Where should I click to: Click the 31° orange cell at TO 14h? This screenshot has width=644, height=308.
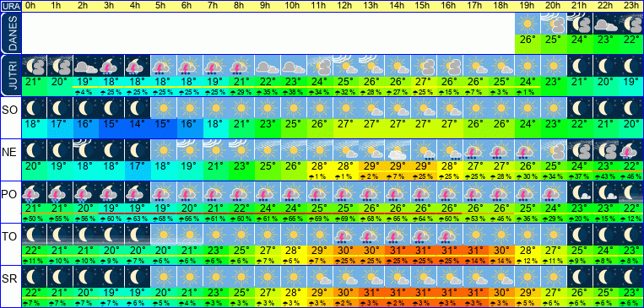[x=398, y=251]
